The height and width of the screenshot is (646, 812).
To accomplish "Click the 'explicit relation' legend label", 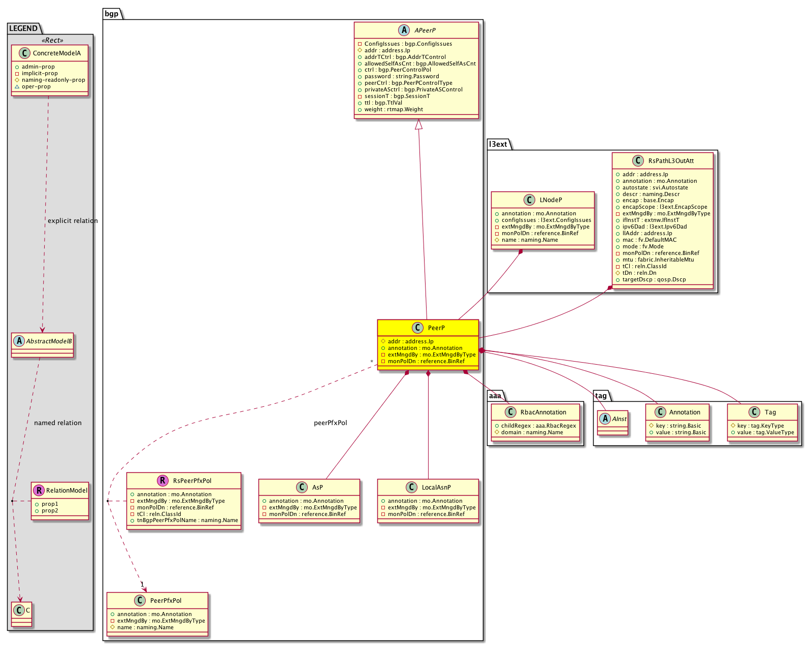I will point(73,220).
